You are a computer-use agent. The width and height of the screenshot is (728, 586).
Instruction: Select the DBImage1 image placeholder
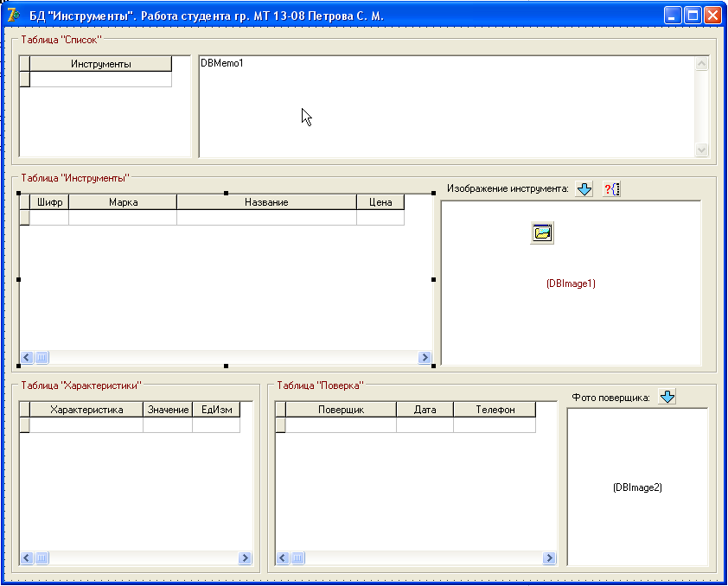(571, 283)
